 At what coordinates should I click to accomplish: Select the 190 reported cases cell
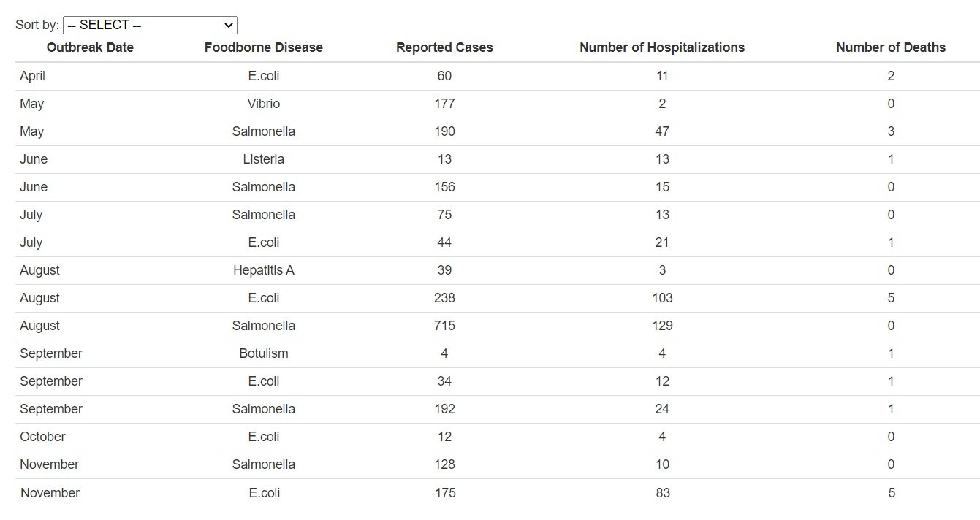click(444, 131)
